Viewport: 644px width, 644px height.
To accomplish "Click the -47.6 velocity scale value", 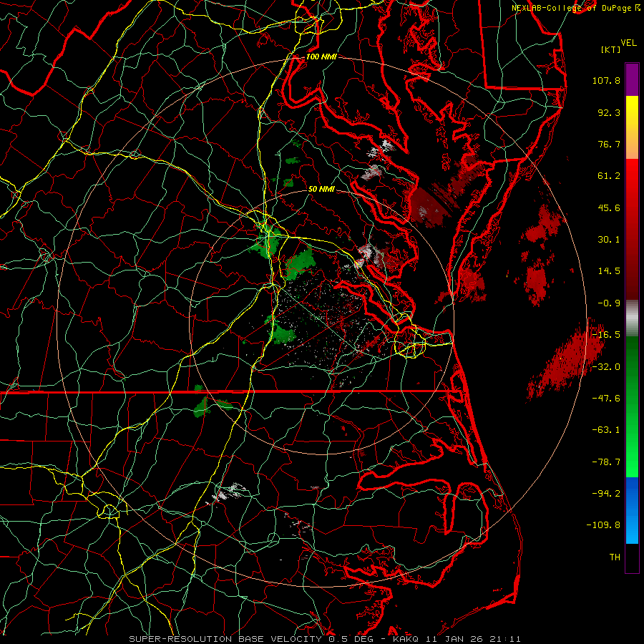I will [x=606, y=399].
